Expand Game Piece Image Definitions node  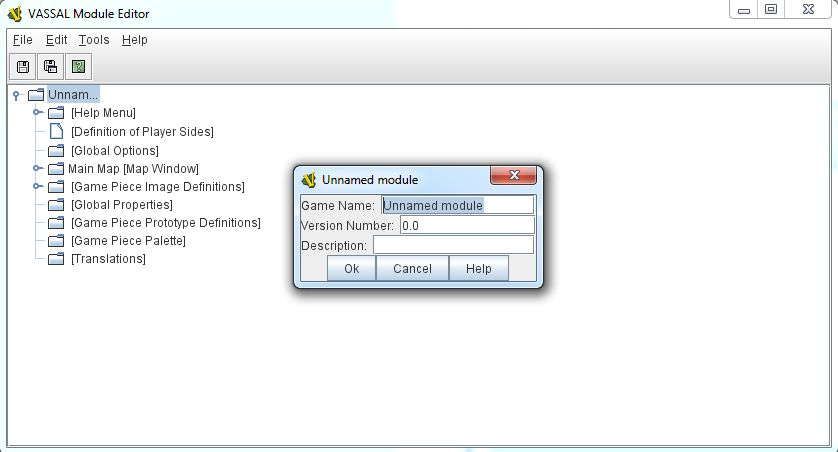(37, 186)
